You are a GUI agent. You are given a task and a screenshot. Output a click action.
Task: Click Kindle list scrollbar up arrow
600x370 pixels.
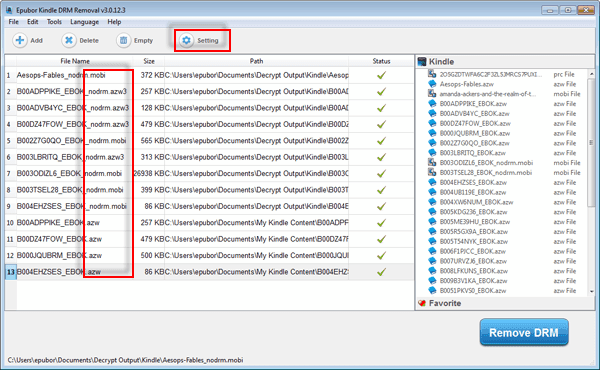point(592,73)
